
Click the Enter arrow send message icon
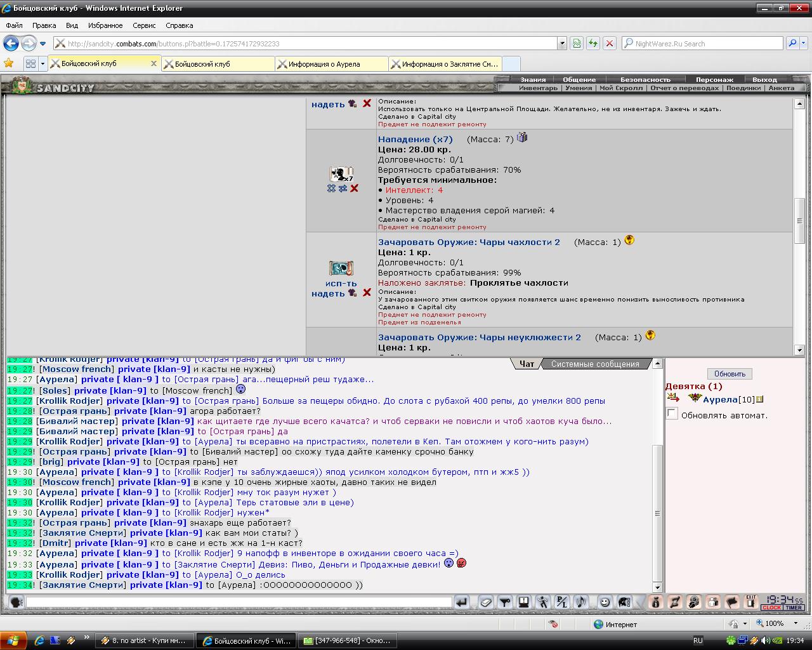pos(462,602)
